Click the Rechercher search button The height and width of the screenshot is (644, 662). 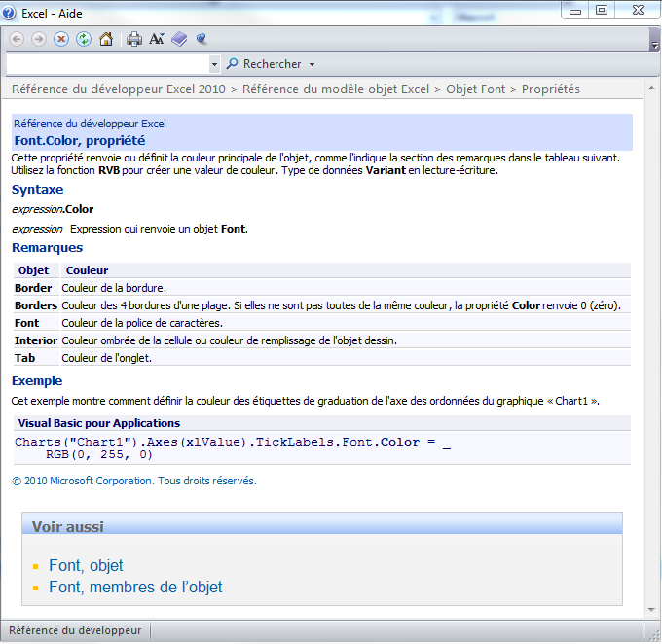click(x=265, y=64)
